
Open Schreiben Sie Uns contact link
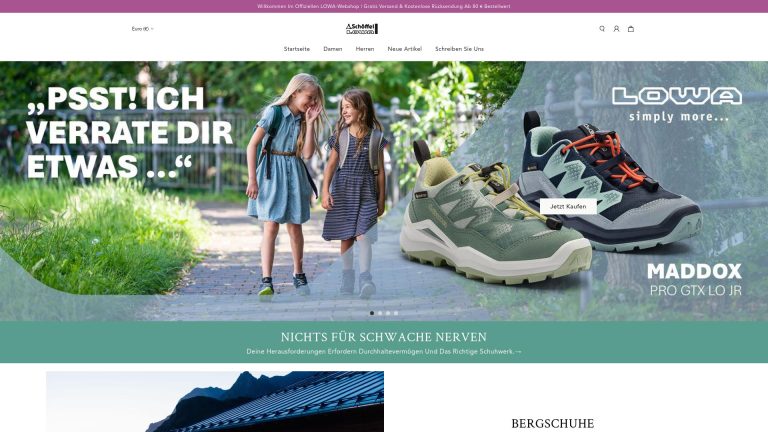pos(459,49)
